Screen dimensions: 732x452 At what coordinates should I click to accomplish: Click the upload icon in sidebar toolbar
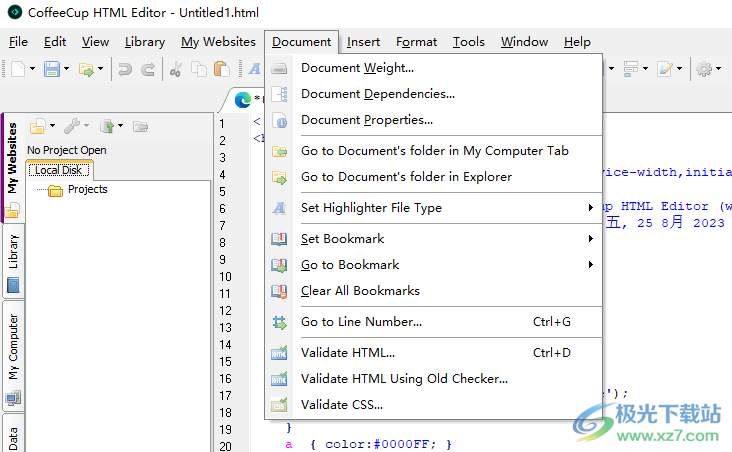(107, 126)
